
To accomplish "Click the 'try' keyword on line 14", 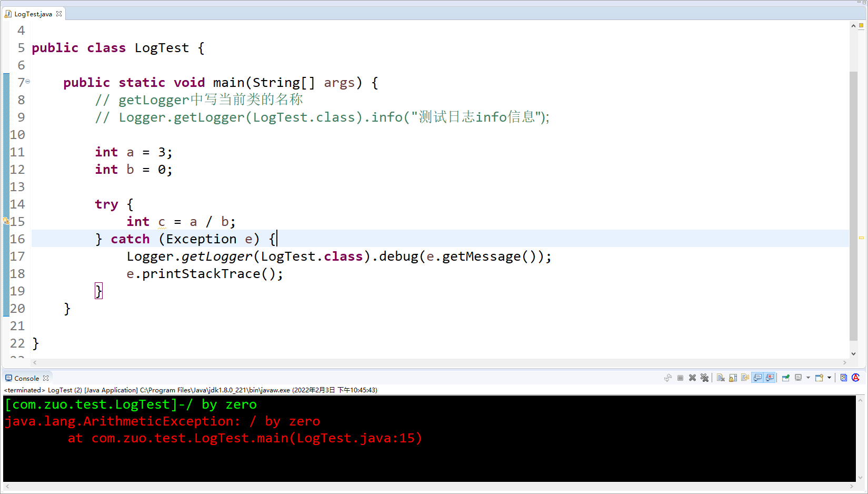I will (x=106, y=204).
